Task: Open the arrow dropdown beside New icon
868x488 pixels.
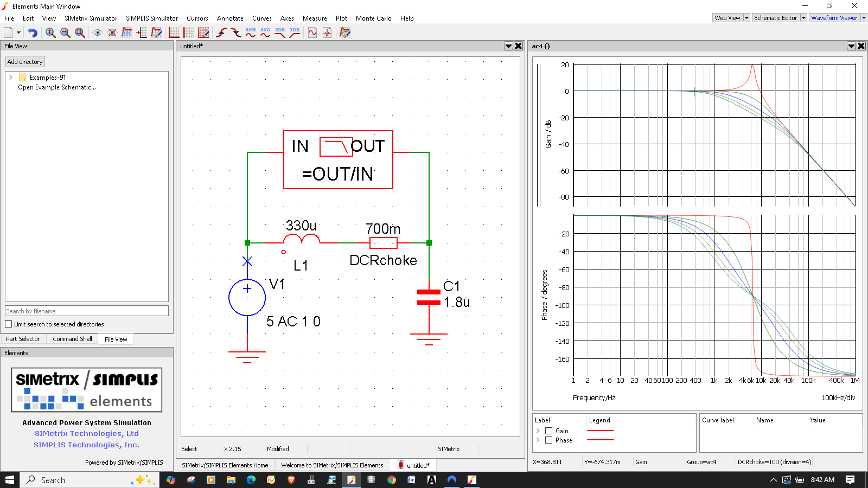Action: click(x=18, y=33)
